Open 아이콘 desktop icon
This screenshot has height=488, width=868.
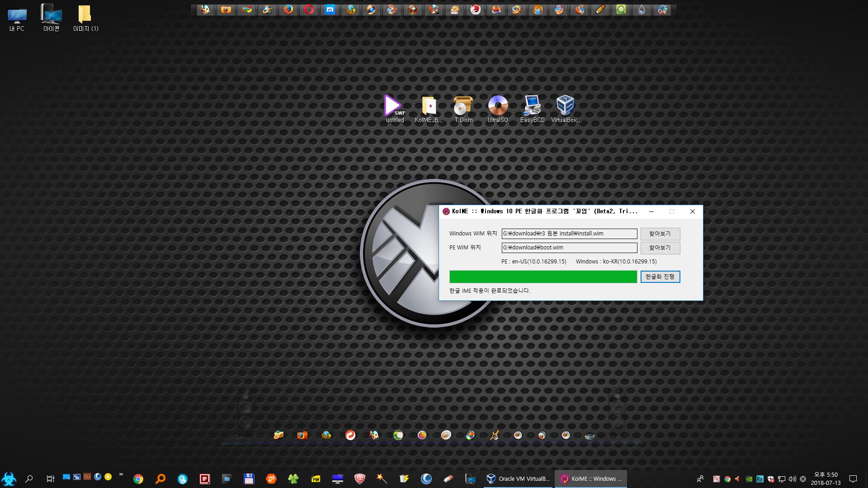tap(51, 18)
